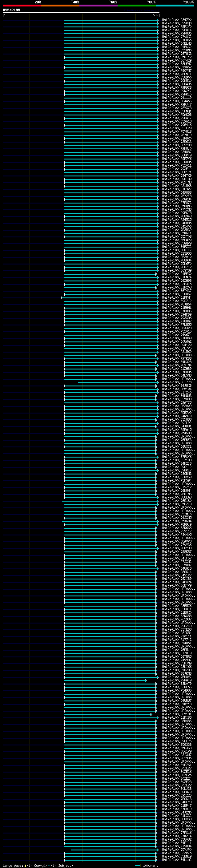Click the red 20% identity color segment
This screenshot has height=868, width=197.
point(22,6)
